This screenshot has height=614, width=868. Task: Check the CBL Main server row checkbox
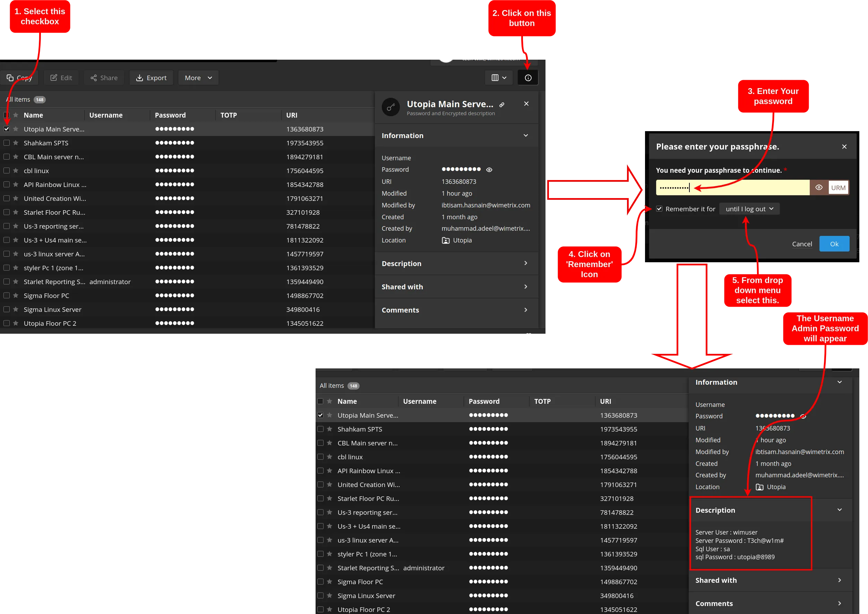tap(7, 156)
